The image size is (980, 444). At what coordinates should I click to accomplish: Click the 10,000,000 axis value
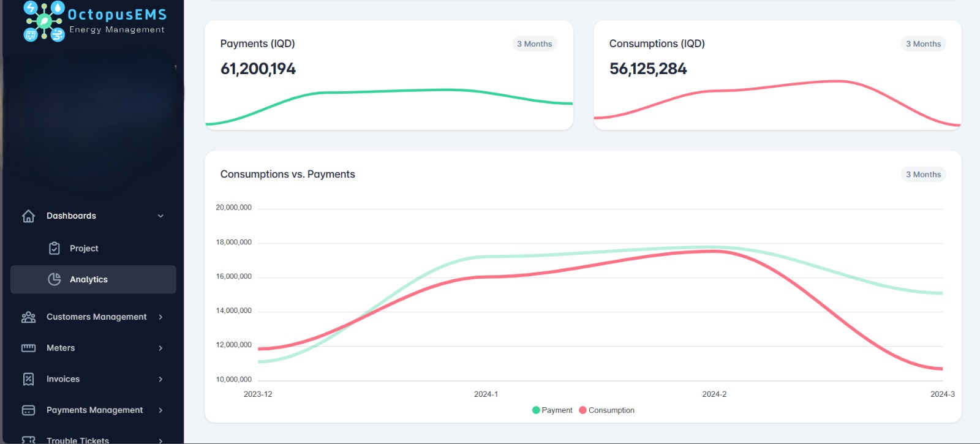233,380
